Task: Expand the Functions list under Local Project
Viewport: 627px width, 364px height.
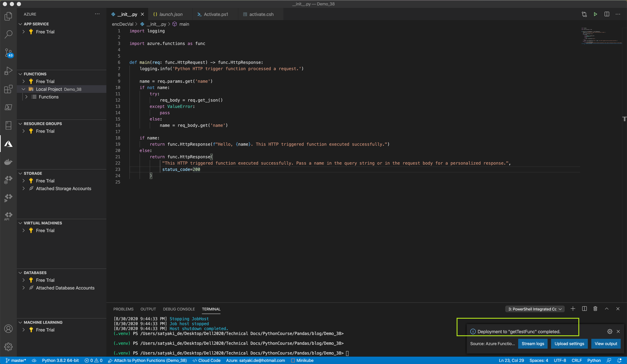Action: pos(26,97)
